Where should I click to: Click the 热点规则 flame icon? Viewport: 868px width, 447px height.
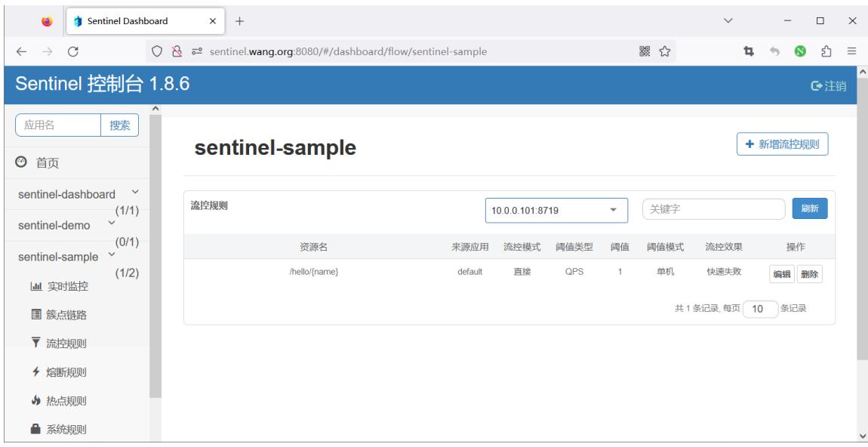click(36, 400)
